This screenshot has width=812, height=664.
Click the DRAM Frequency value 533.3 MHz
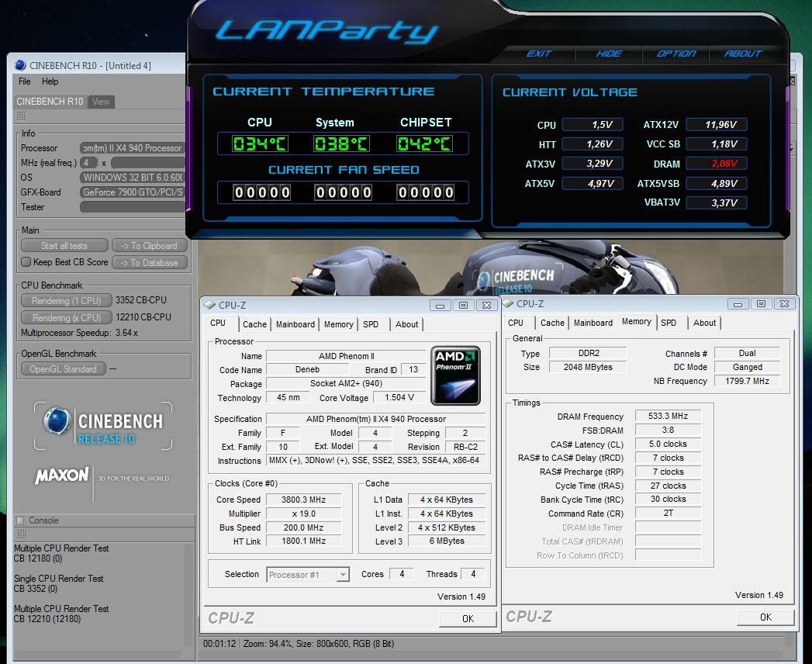point(668,416)
